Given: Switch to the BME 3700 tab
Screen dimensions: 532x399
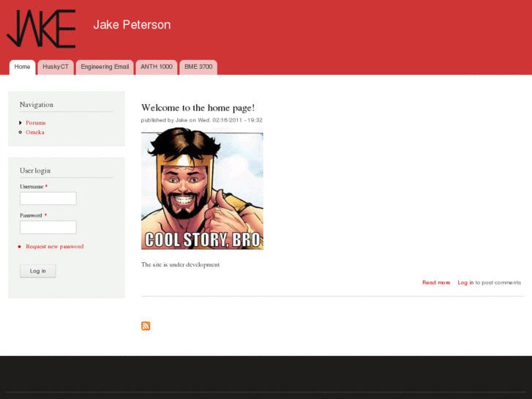Looking at the screenshot, I should [198, 67].
